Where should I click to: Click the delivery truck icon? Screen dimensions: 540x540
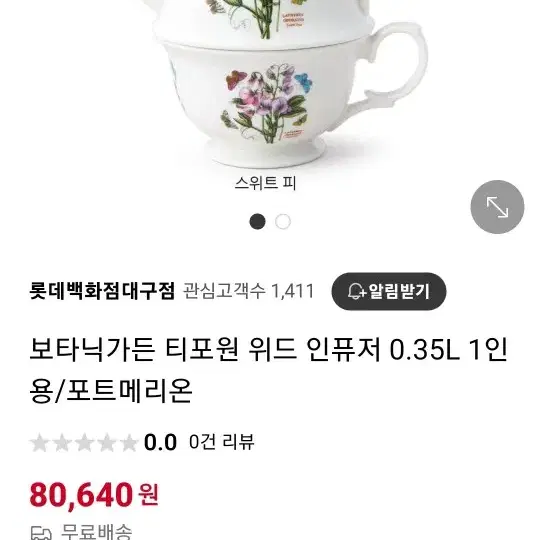[41, 533]
